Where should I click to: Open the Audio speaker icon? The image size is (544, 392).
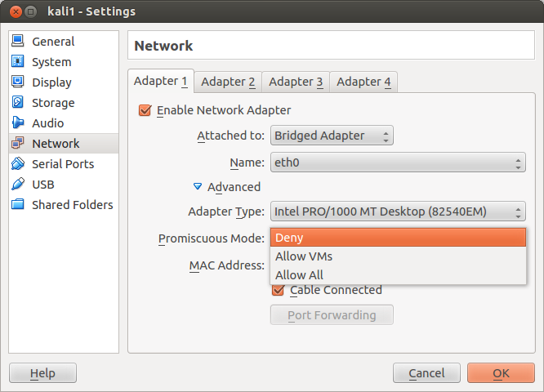coord(18,122)
